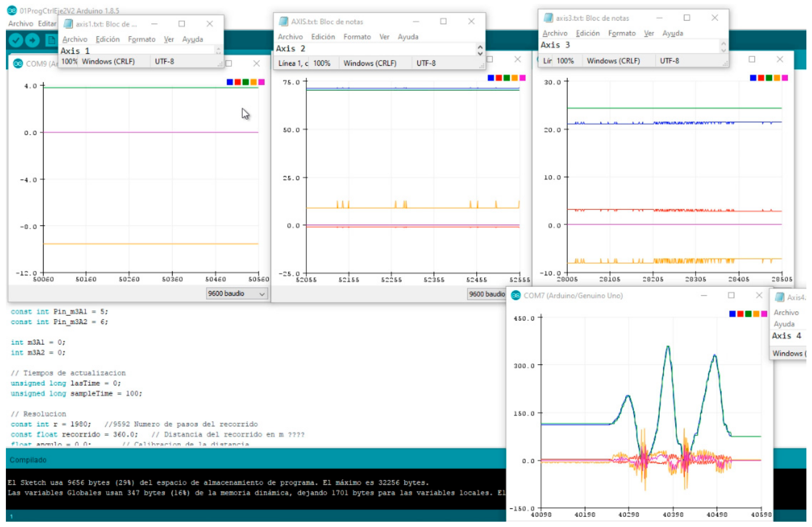Viewport: 812px width, 527px height.
Task: Click the axis1.txt Notepad title icon
Action: [68, 24]
